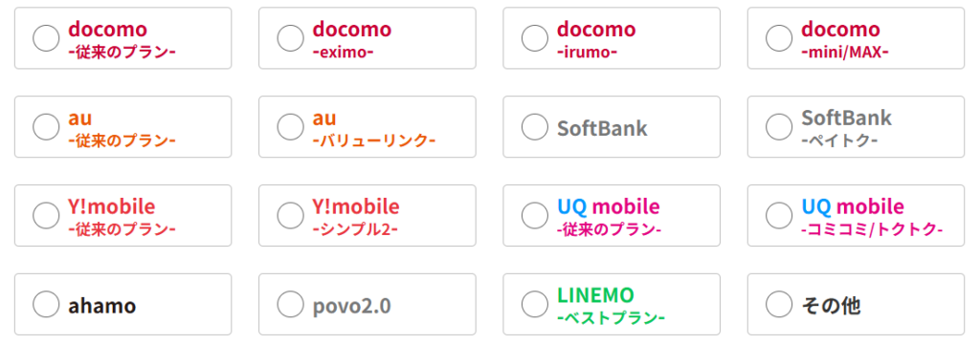Select UQ mobile 従来のプラン option
980x345 pixels.
pos(535,216)
